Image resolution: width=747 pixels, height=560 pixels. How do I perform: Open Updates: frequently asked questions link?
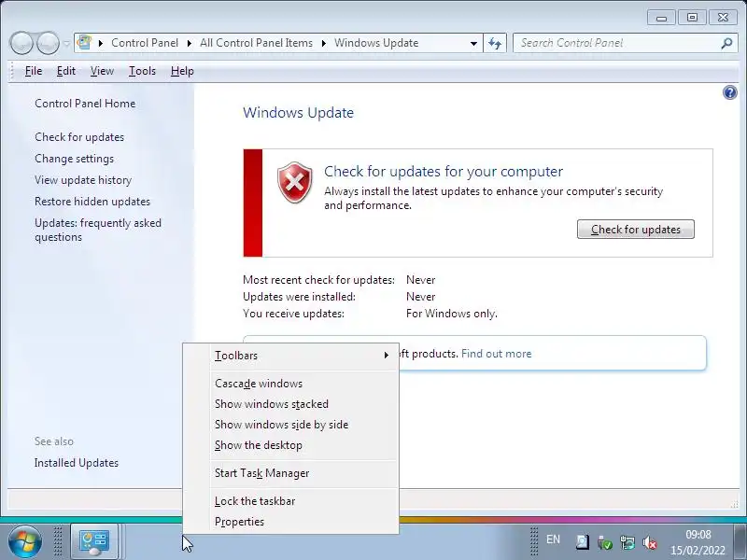(98, 230)
